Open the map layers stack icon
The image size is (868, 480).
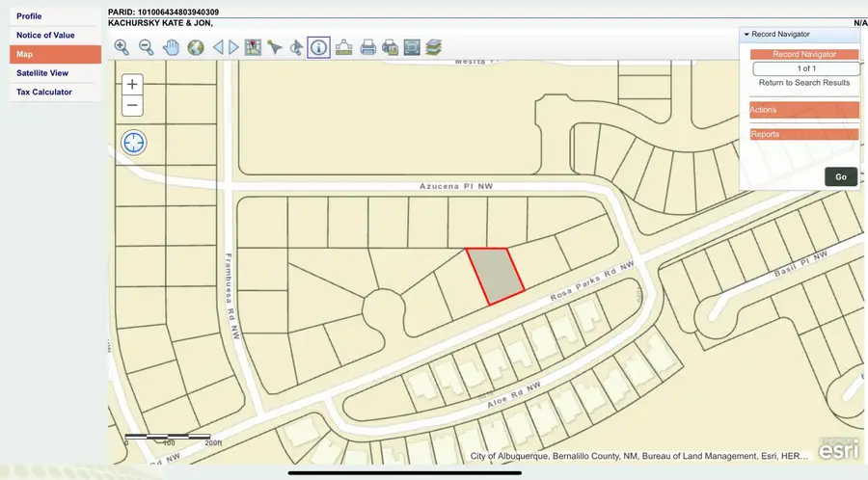pyautogui.click(x=434, y=47)
